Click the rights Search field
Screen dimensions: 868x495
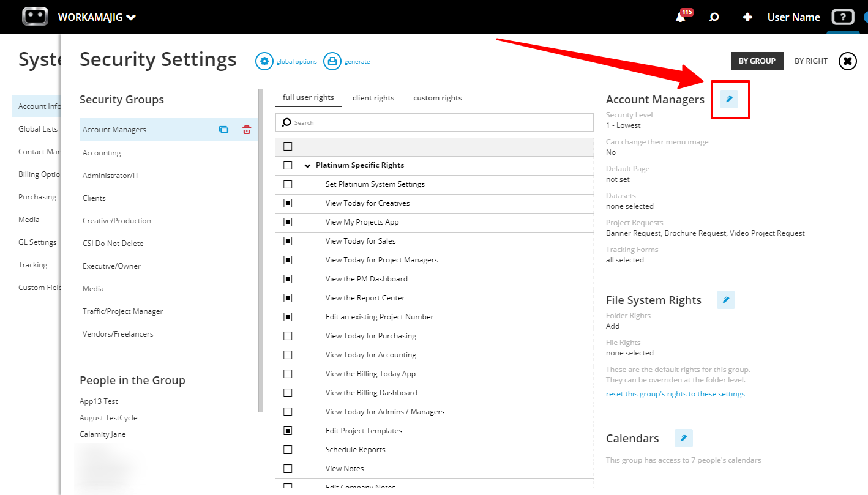(435, 122)
